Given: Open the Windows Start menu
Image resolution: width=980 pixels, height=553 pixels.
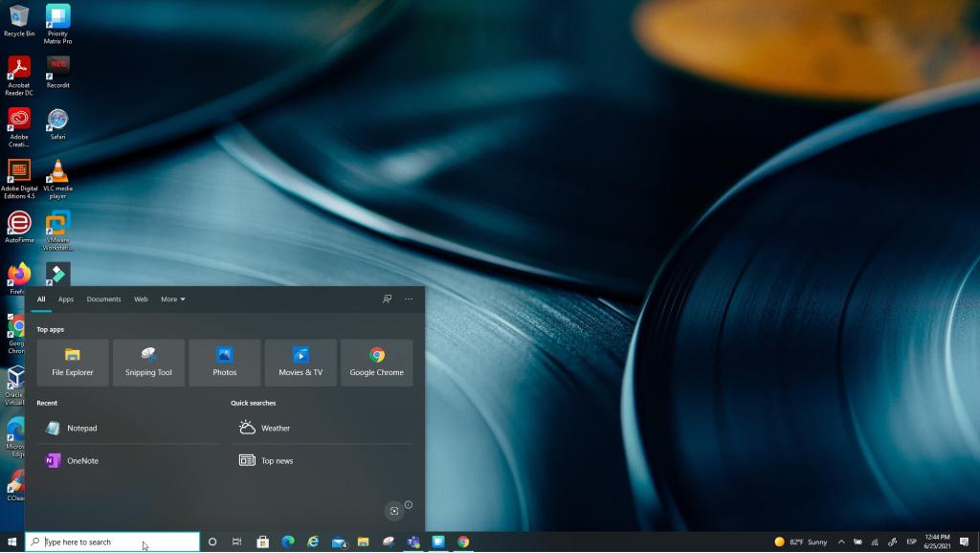Looking at the screenshot, I should coord(11,542).
